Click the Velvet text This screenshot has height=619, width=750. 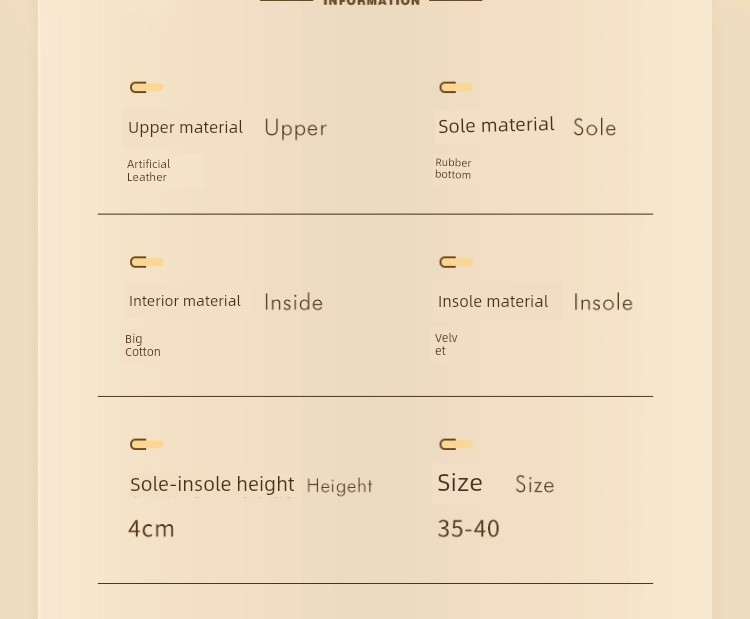pos(446,344)
